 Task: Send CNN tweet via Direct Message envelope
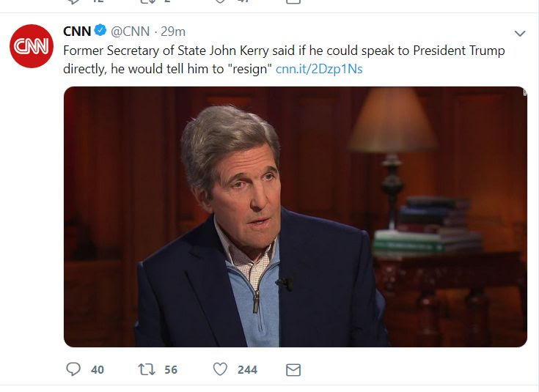(293, 370)
